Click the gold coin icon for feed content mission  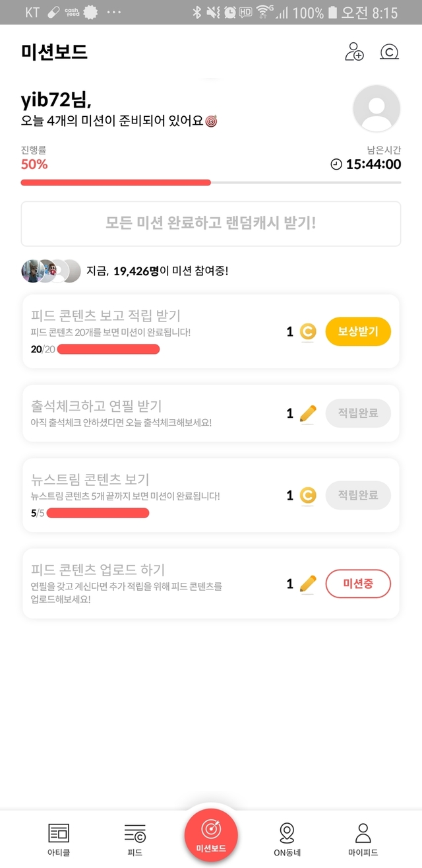[x=307, y=331]
